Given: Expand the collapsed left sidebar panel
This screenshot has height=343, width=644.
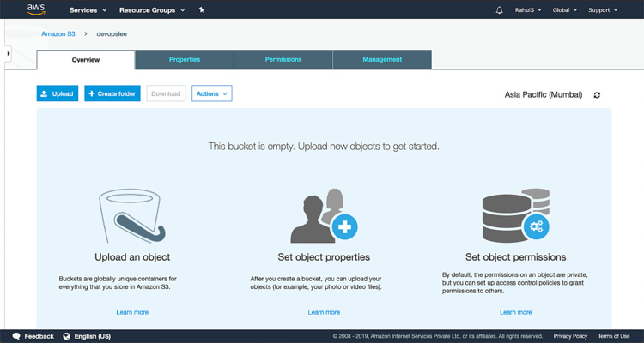Looking at the screenshot, I should tap(7, 53).
